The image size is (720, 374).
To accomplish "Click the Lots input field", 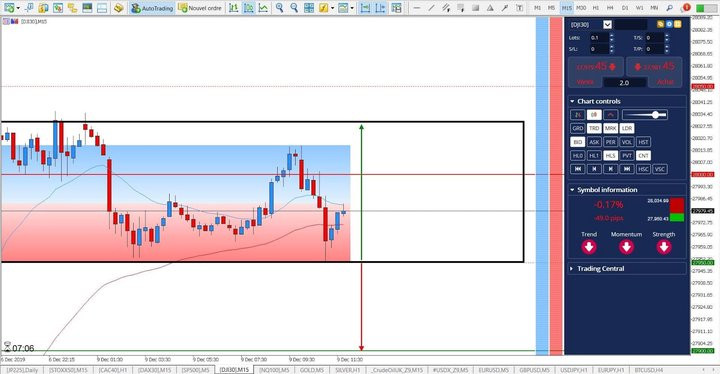I will point(599,38).
